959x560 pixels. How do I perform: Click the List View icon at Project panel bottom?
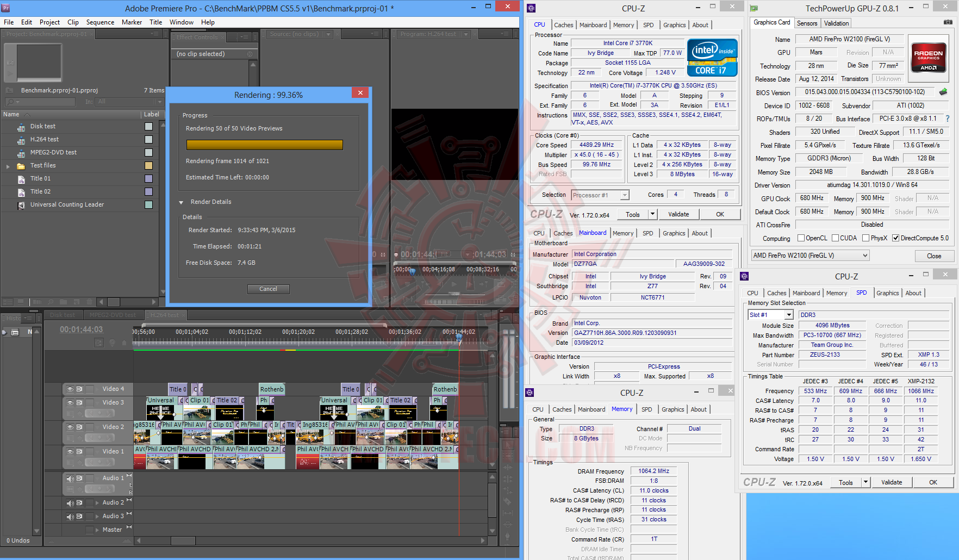click(8, 302)
